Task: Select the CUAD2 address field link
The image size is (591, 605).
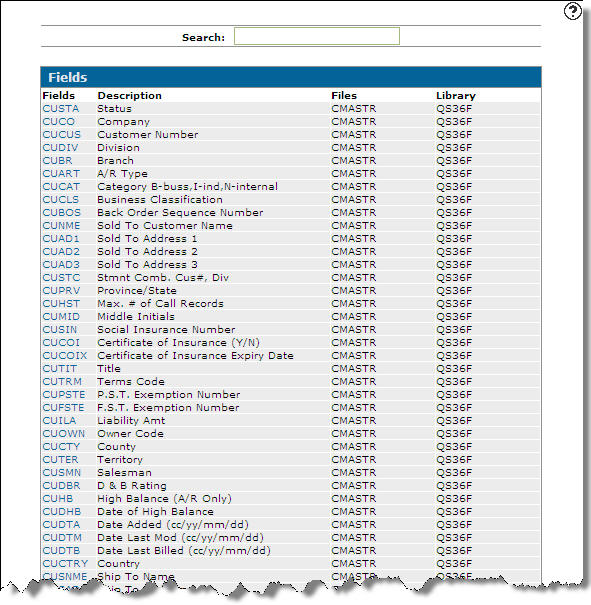Action: [x=61, y=252]
